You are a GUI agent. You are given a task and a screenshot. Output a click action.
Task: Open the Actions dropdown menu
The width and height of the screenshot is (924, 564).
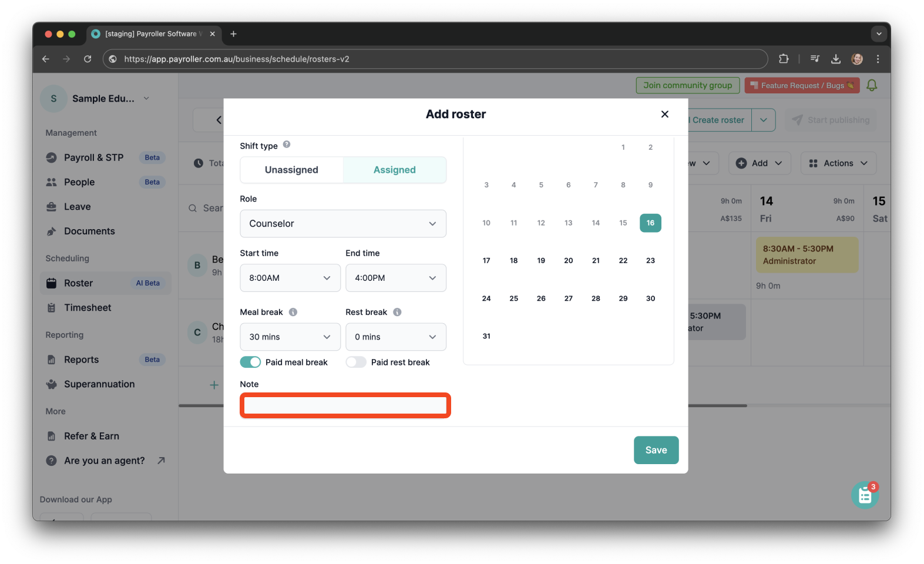click(838, 163)
